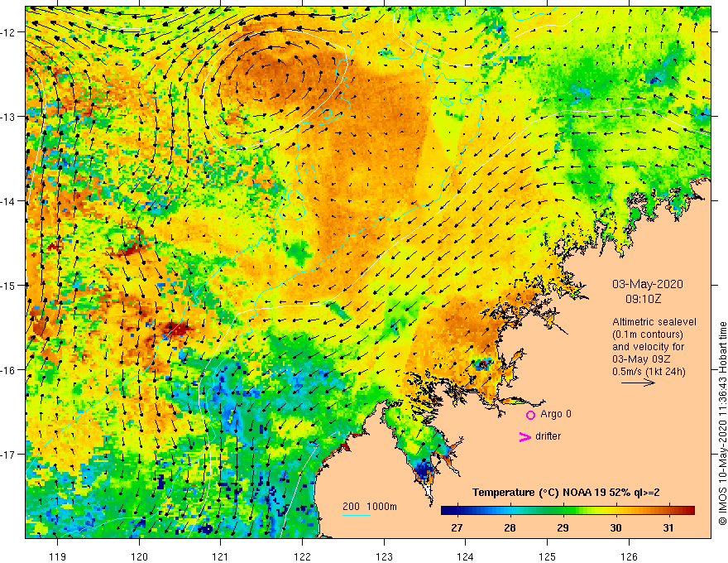The image size is (728, 563).
Task: Click the temperature scale value 30
Action: [x=615, y=527]
